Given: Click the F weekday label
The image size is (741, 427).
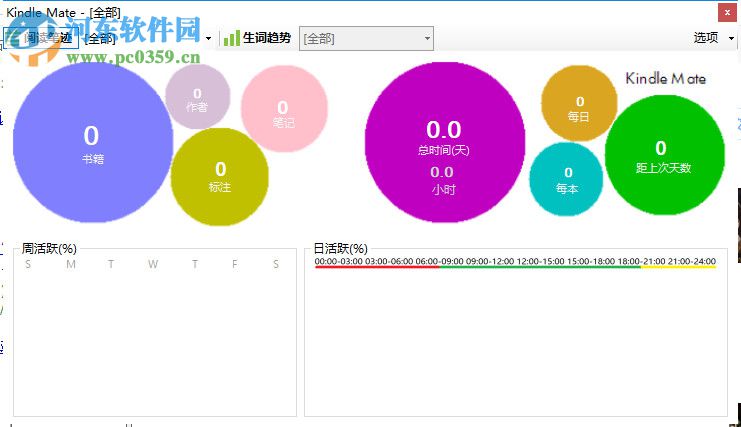Looking at the screenshot, I should point(234,264).
